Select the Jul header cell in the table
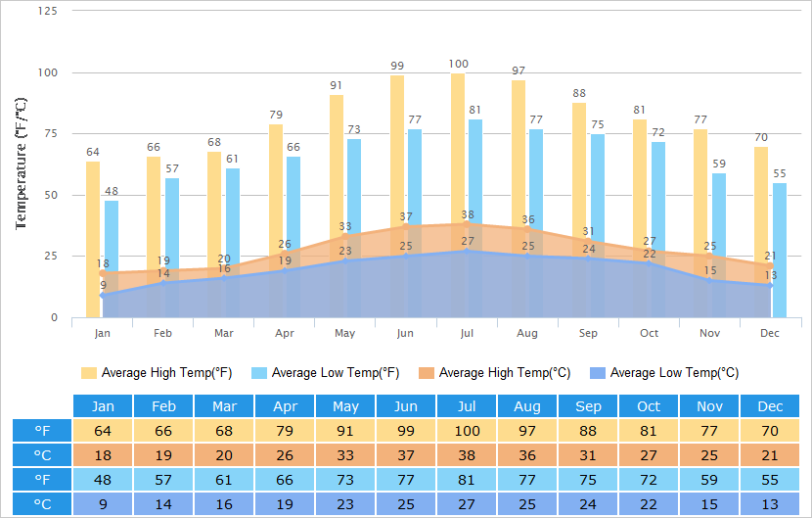812x518 pixels. pyautogui.click(x=467, y=406)
